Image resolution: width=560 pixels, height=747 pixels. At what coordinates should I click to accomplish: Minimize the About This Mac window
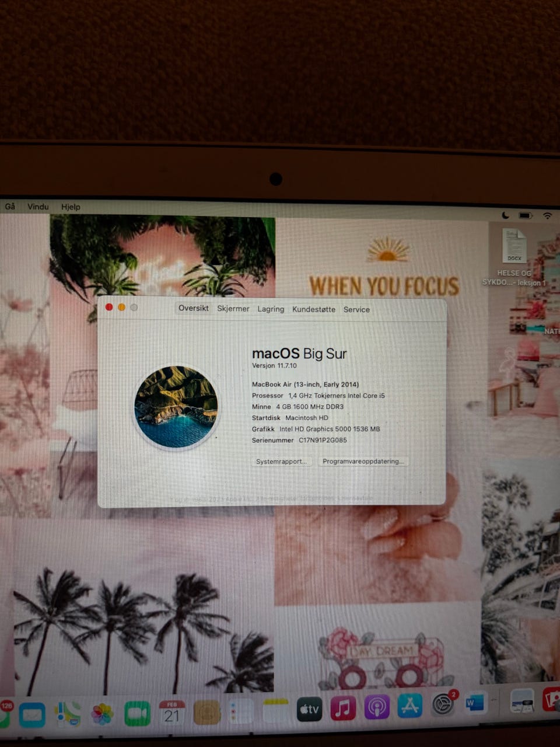[121, 307]
